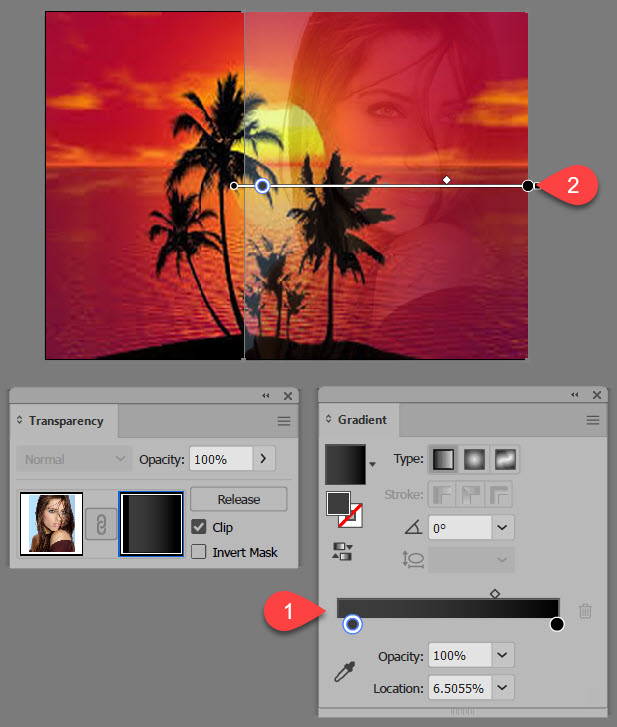Close the Transparency panel

tap(288, 396)
